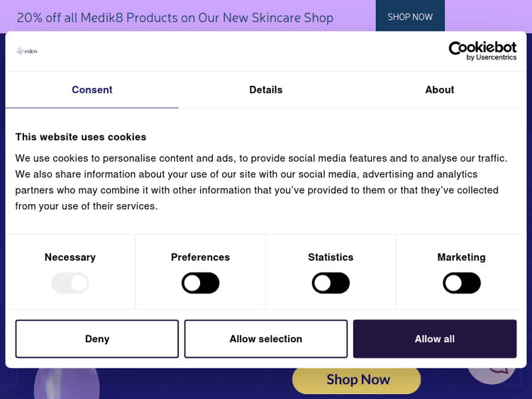
Task: Click SHOP NOW in the top banner
Action: (x=410, y=16)
